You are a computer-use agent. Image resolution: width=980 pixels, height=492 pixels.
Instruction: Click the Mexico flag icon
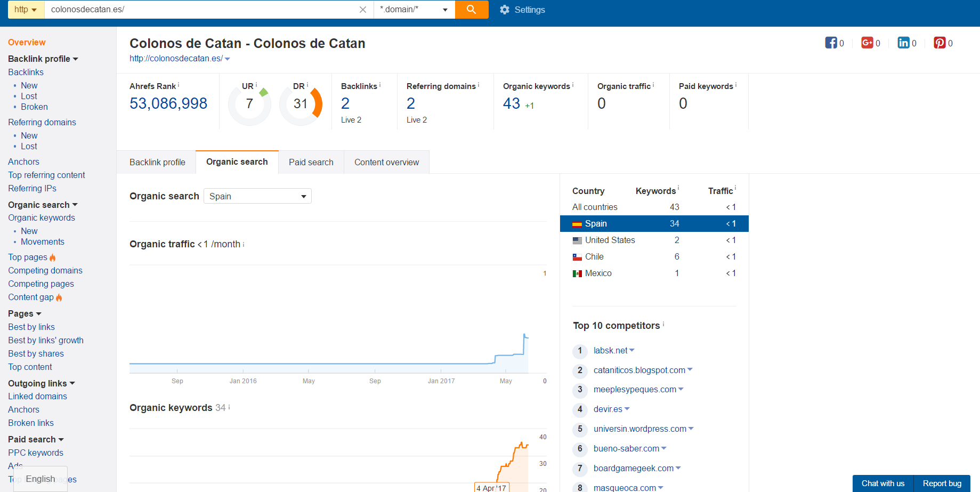point(577,273)
